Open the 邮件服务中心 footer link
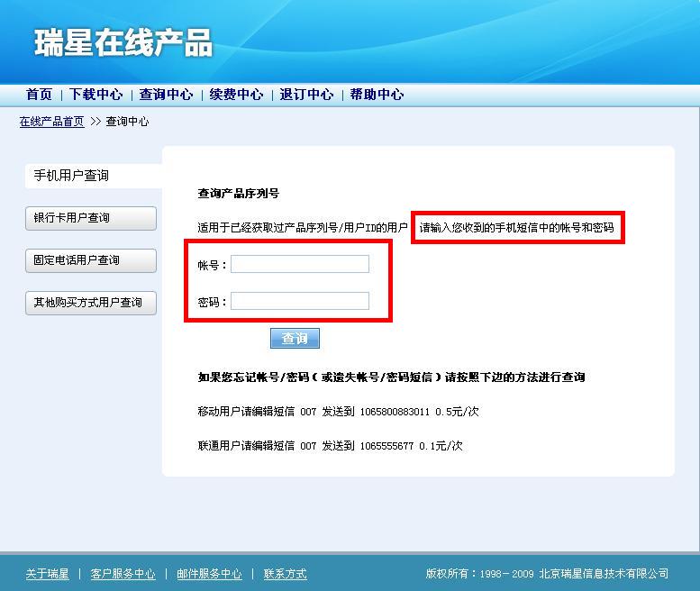700x591 pixels. click(x=209, y=574)
